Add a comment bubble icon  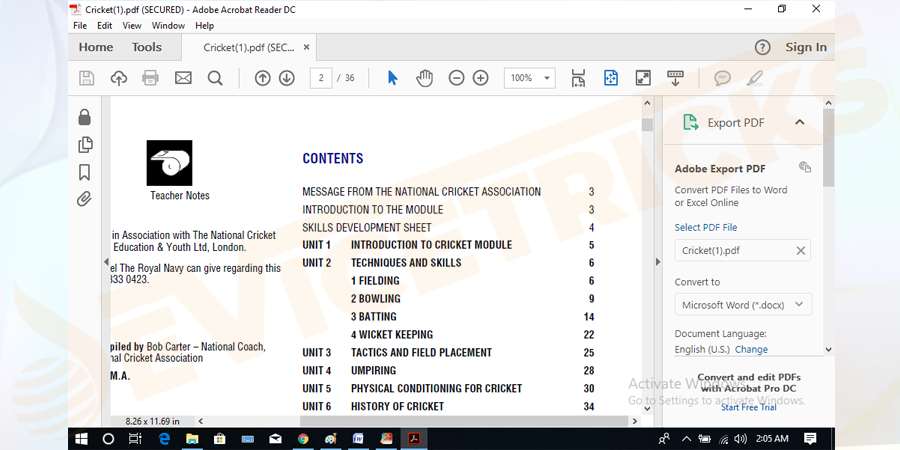pos(722,78)
